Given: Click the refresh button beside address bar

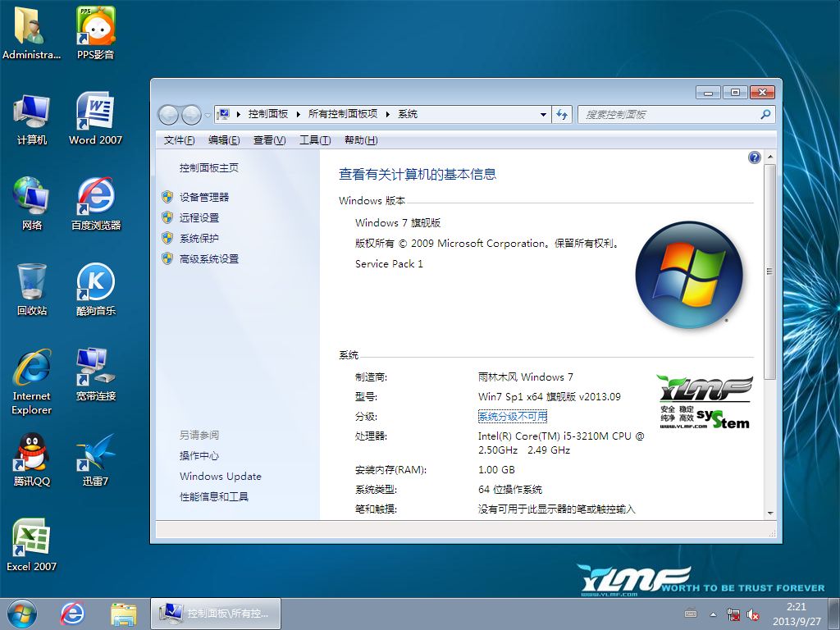Looking at the screenshot, I should pos(561,114).
